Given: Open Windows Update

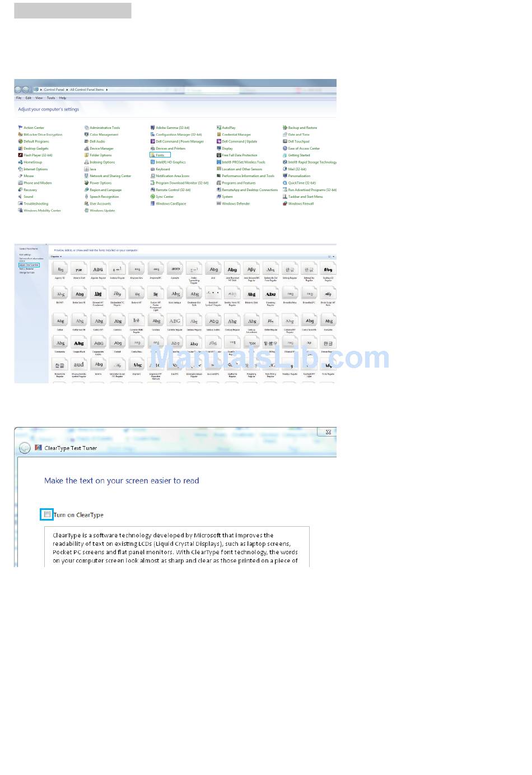Looking at the screenshot, I should (100, 211).
